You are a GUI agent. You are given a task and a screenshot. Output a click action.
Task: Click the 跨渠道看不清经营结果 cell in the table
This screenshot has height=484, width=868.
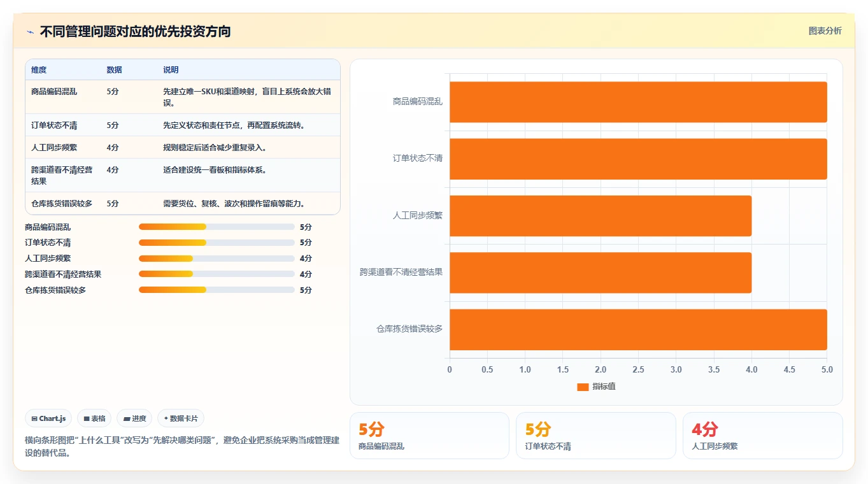(x=62, y=175)
